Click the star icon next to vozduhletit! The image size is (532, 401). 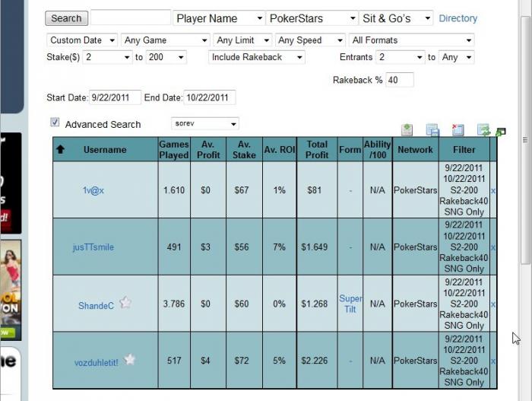pyautogui.click(x=129, y=359)
